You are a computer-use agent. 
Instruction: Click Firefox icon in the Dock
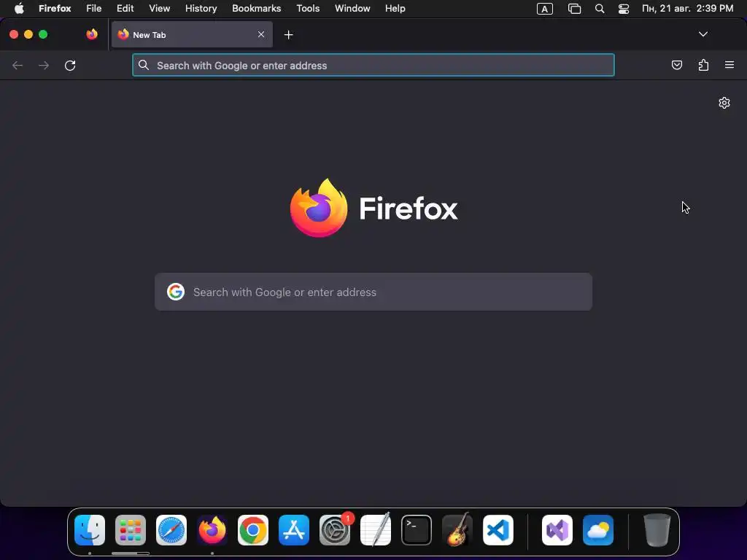[x=212, y=530]
